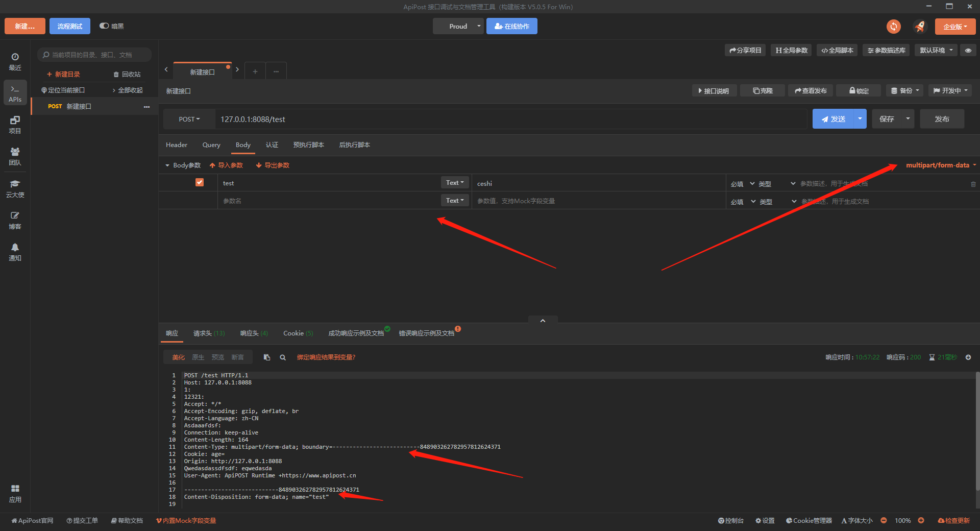Open the 开发中 status dropdown

point(950,90)
